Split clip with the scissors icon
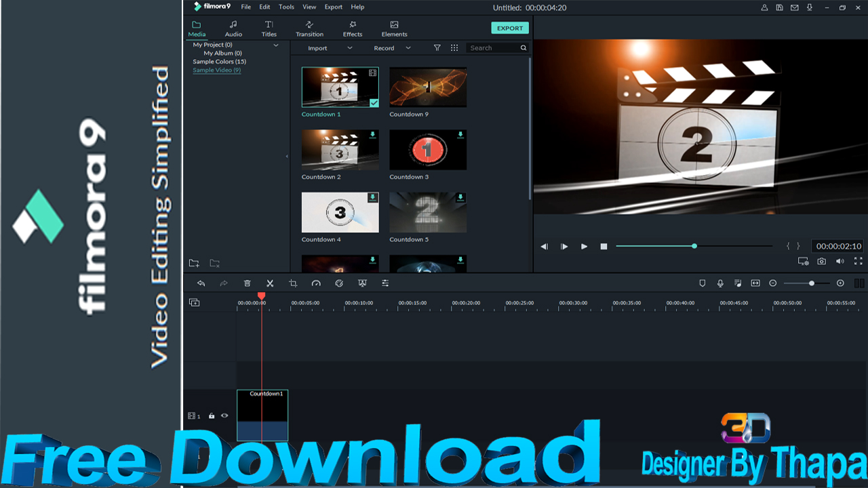 pos(270,283)
